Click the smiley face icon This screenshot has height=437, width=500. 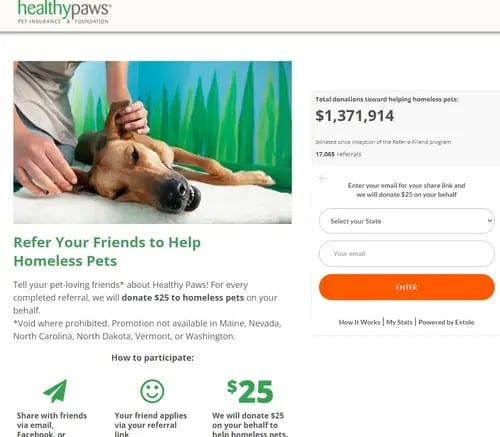(152, 391)
